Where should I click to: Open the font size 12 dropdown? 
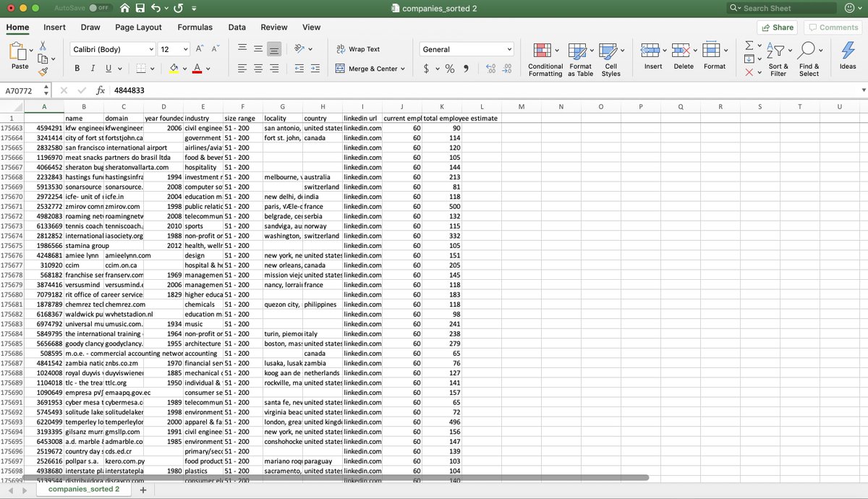pyautogui.click(x=185, y=49)
